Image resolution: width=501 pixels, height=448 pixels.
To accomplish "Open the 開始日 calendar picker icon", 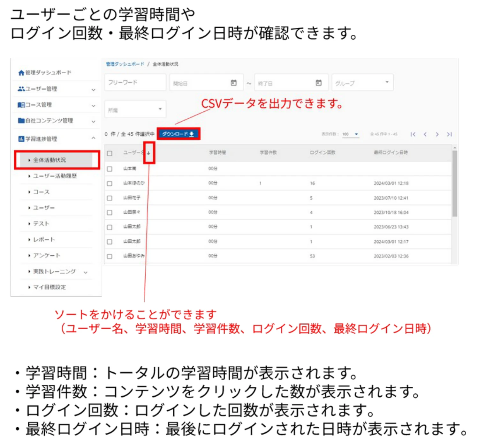I will pos(233,83).
